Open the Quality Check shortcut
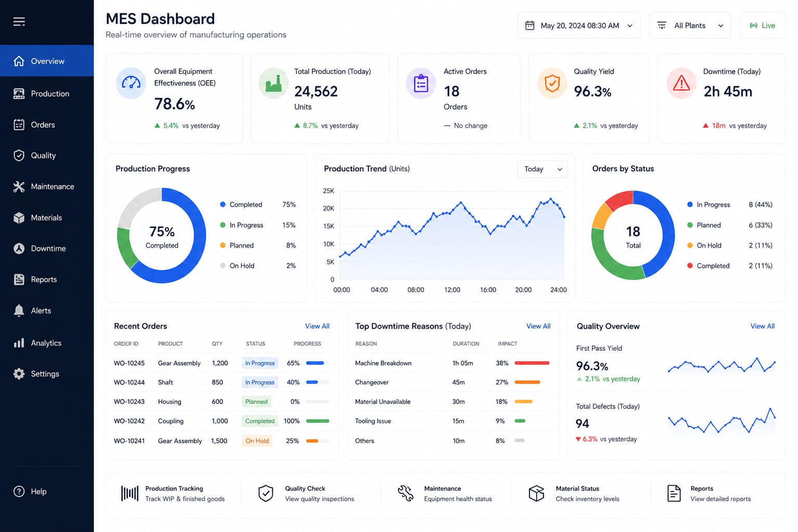Viewport: 798px width, 532px height. [308, 494]
